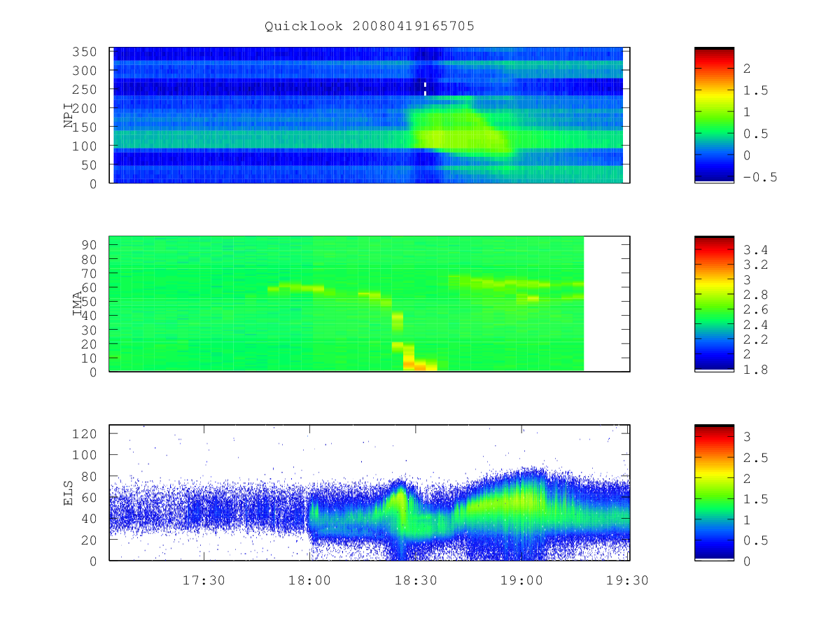Click the 3.4 label on IMA colorbar
Screen dimensions: 840x630
tap(755, 250)
